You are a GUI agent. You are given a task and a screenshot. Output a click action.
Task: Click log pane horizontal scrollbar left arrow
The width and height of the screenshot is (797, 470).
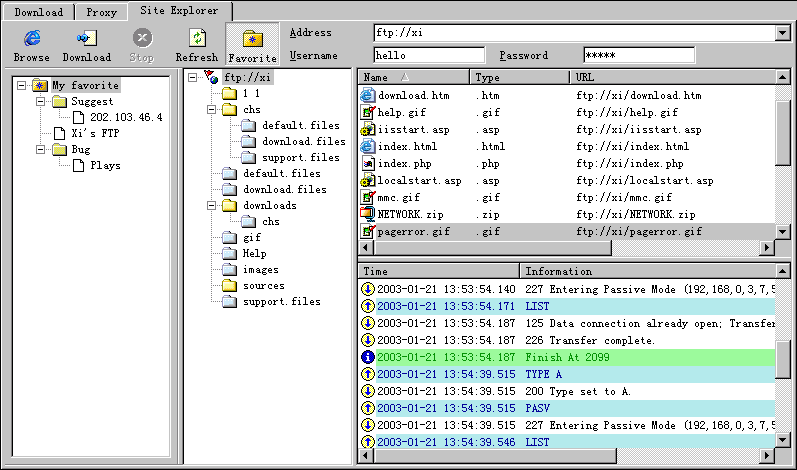365,456
